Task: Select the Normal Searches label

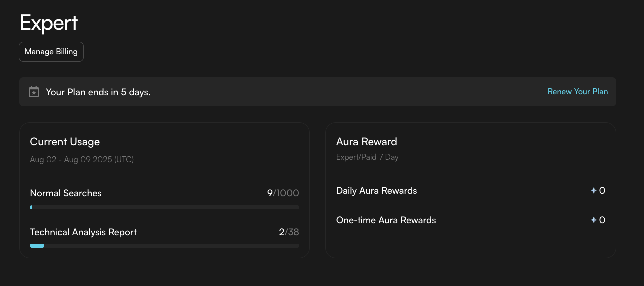Action: coord(66,193)
